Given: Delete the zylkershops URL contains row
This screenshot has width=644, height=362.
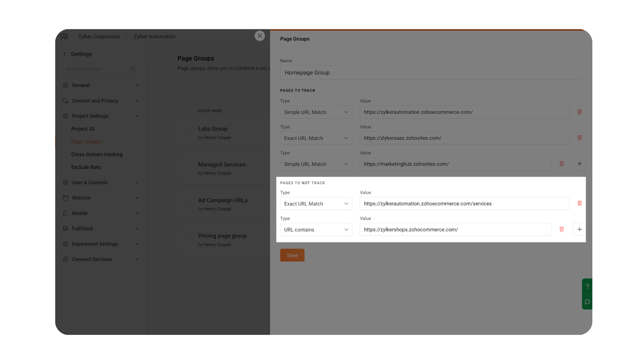Looking at the screenshot, I should (x=561, y=230).
